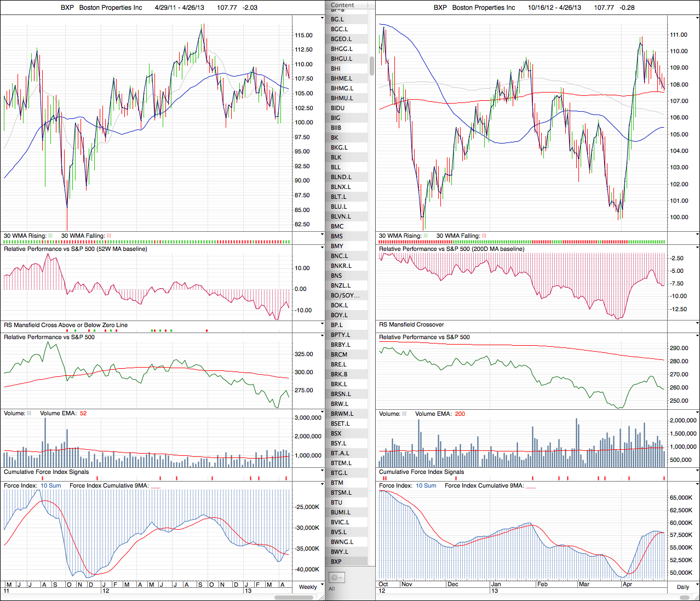Image resolution: width=700 pixels, height=601 pixels.
Task: Click Volume EMA 52 value in weekly chart
Action: [x=83, y=414]
